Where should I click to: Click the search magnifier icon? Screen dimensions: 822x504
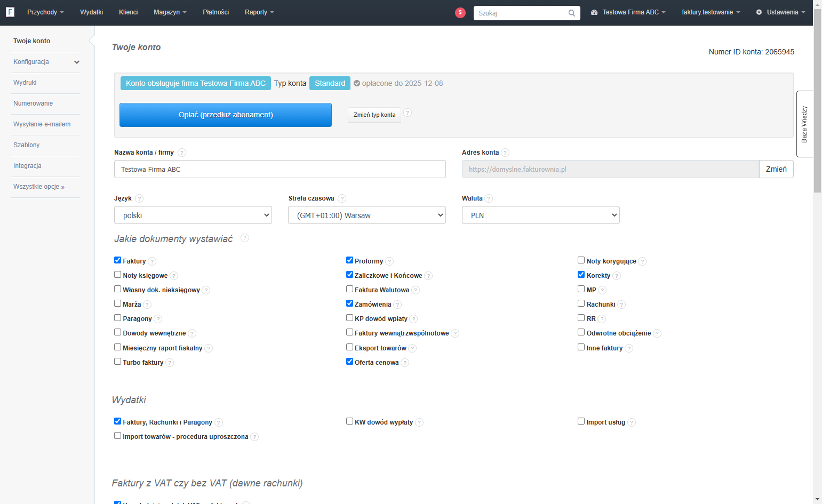click(572, 13)
